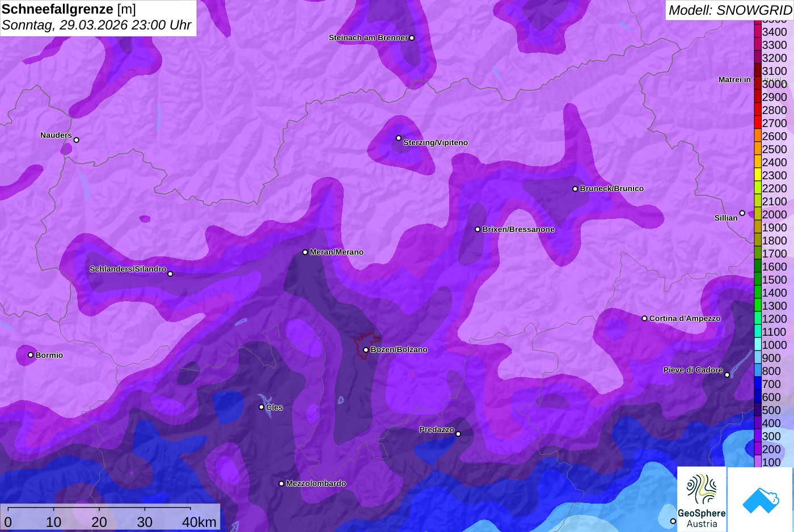This screenshot has width=794, height=532.
Task: Select the Mezzolombardo location marker
Action: click(x=281, y=484)
